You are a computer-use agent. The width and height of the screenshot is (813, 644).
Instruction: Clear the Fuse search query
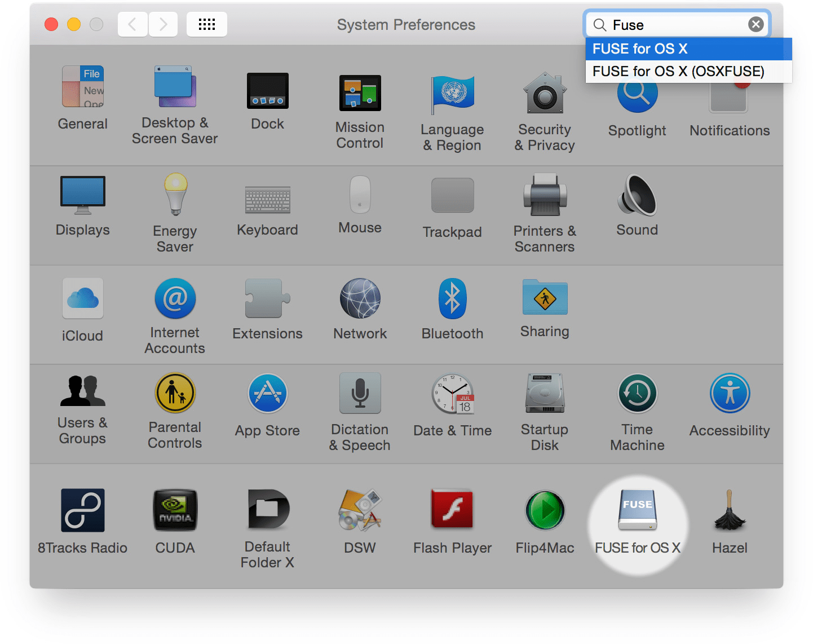tap(755, 24)
